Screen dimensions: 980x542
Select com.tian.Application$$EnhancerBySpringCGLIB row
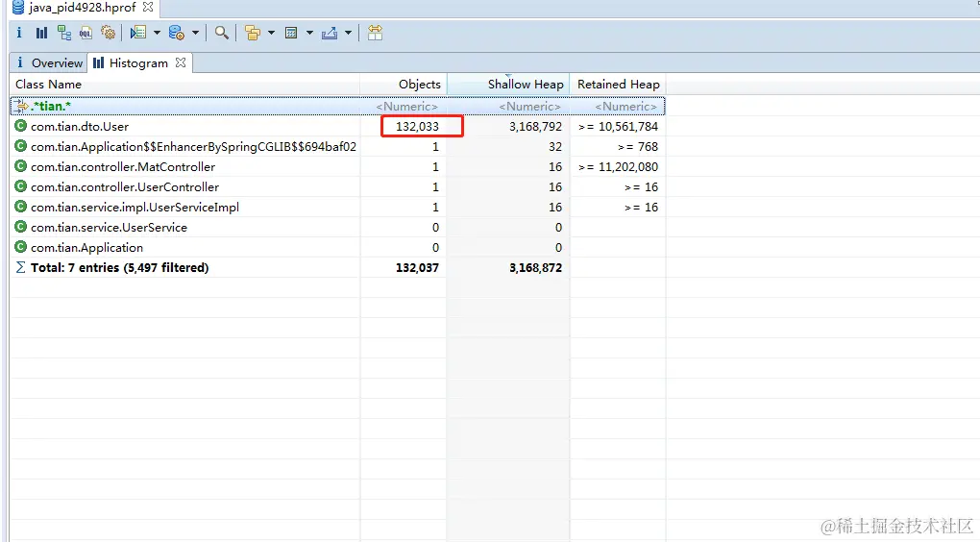point(337,146)
